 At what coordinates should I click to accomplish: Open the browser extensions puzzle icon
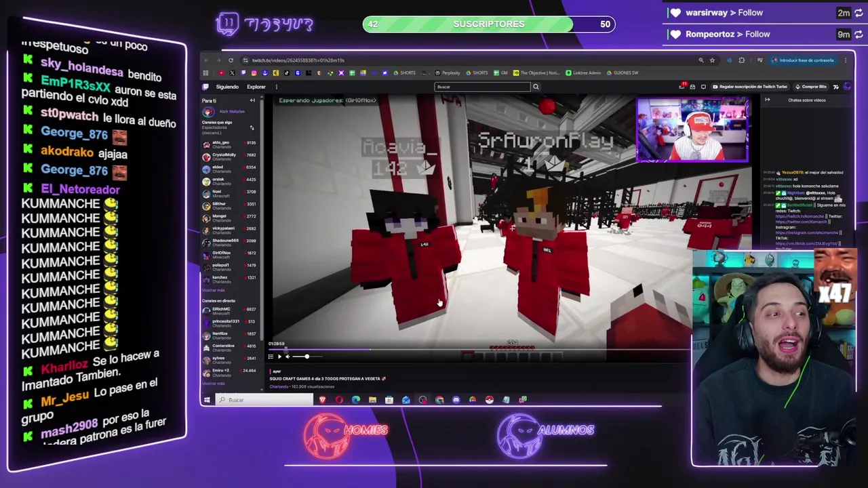tap(742, 60)
